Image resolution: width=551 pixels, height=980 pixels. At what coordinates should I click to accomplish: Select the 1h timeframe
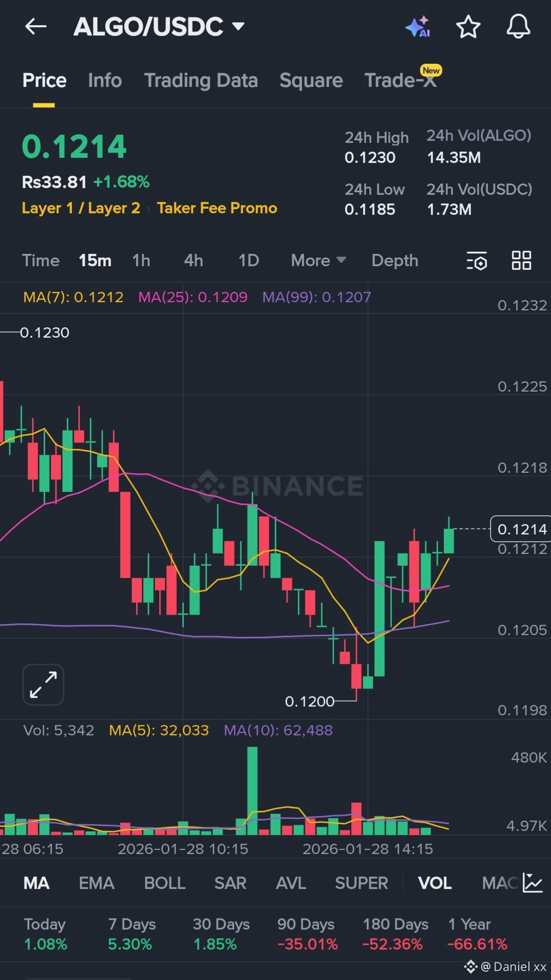141,261
